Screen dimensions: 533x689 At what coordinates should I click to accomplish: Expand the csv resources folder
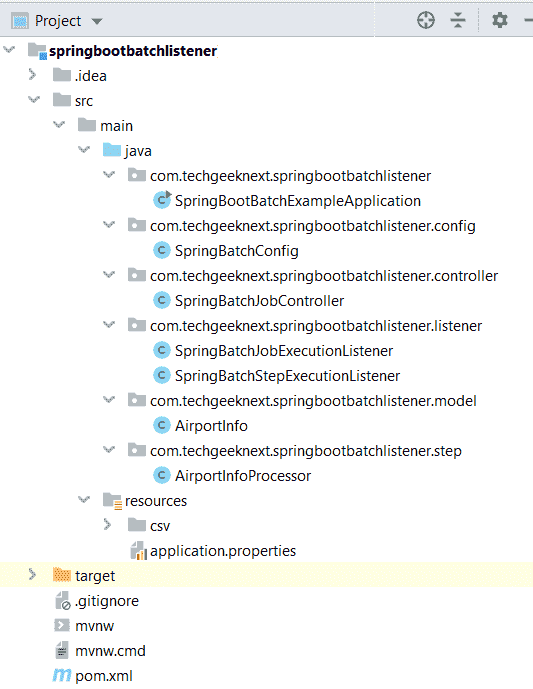click(x=108, y=525)
